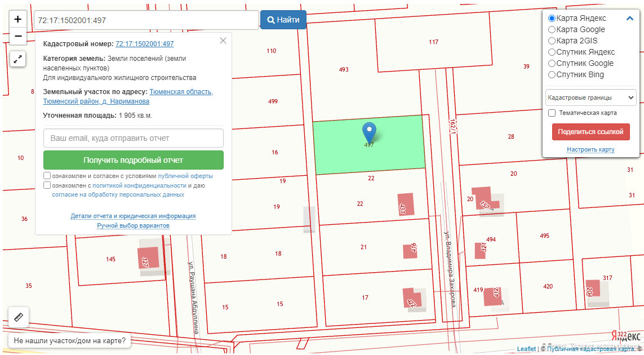Click building 416 on the map

[x=410, y=250]
